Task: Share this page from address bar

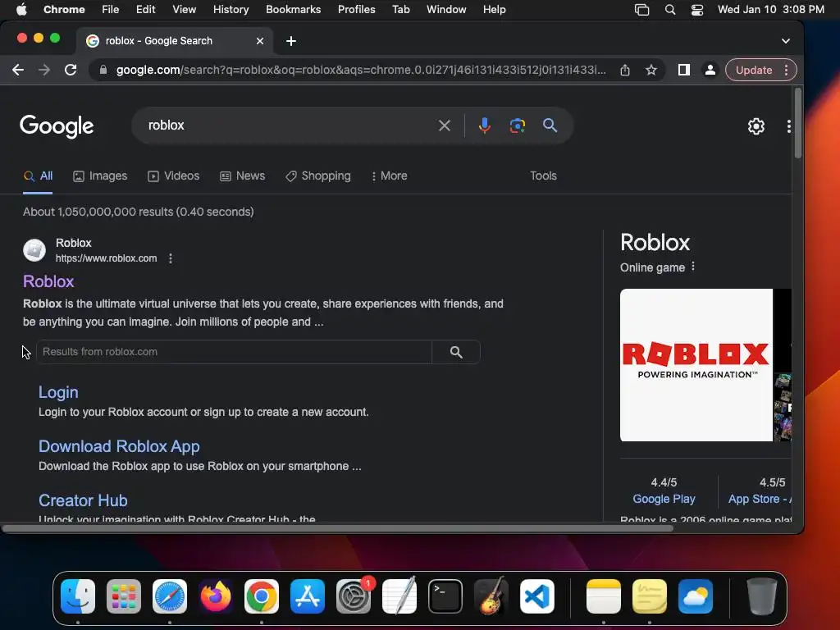Action: point(624,71)
